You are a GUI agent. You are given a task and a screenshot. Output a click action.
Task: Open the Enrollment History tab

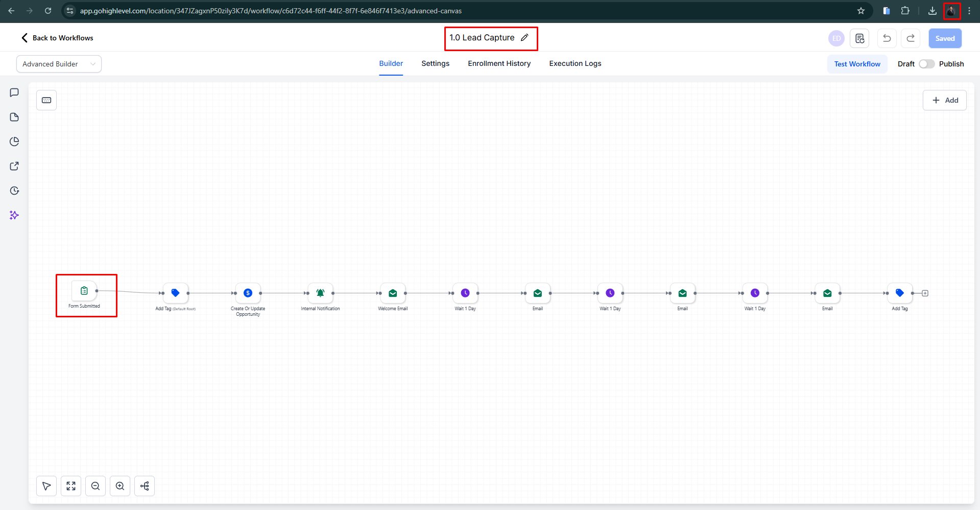coord(499,63)
